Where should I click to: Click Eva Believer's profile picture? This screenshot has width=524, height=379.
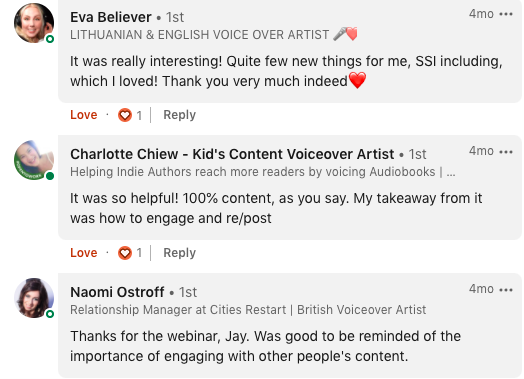(x=34, y=23)
